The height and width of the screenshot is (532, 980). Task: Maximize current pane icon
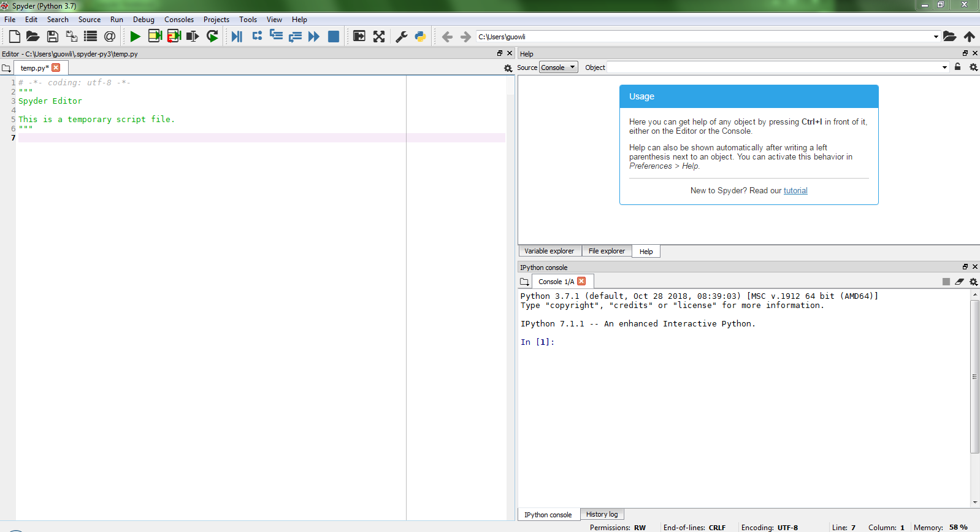[359, 37]
